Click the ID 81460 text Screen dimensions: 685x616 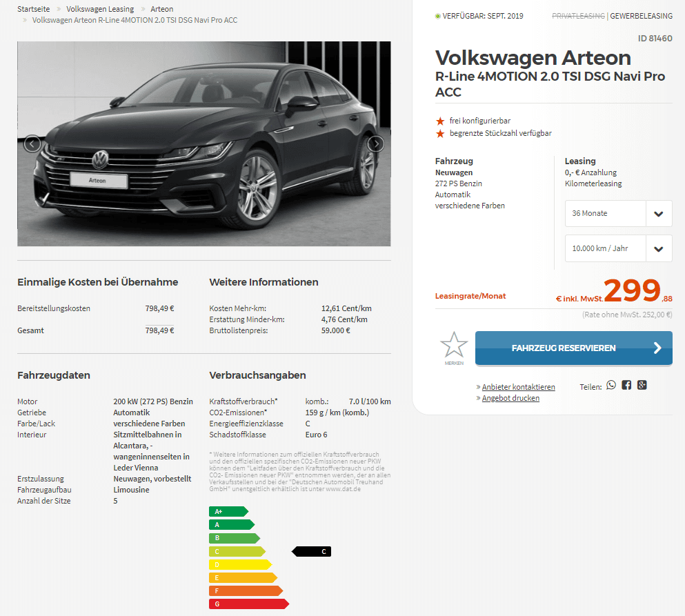point(655,39)
